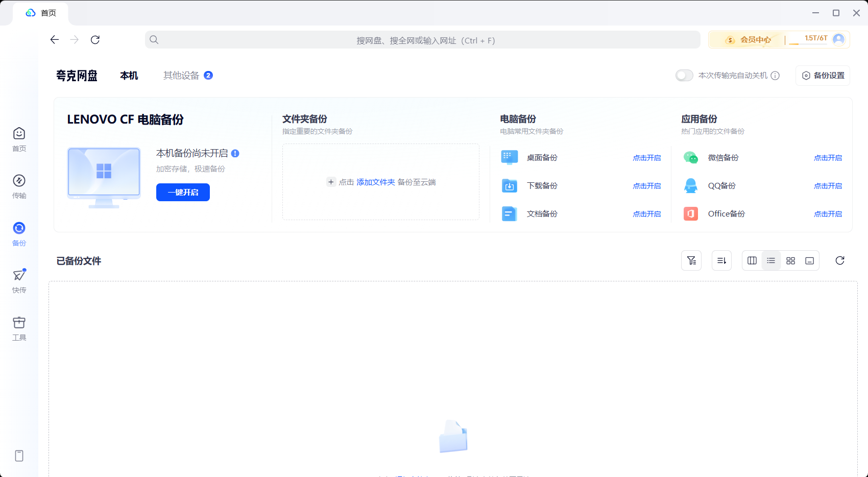Click the Office备份 icon
868x477 pixels.
click(691, 213)
